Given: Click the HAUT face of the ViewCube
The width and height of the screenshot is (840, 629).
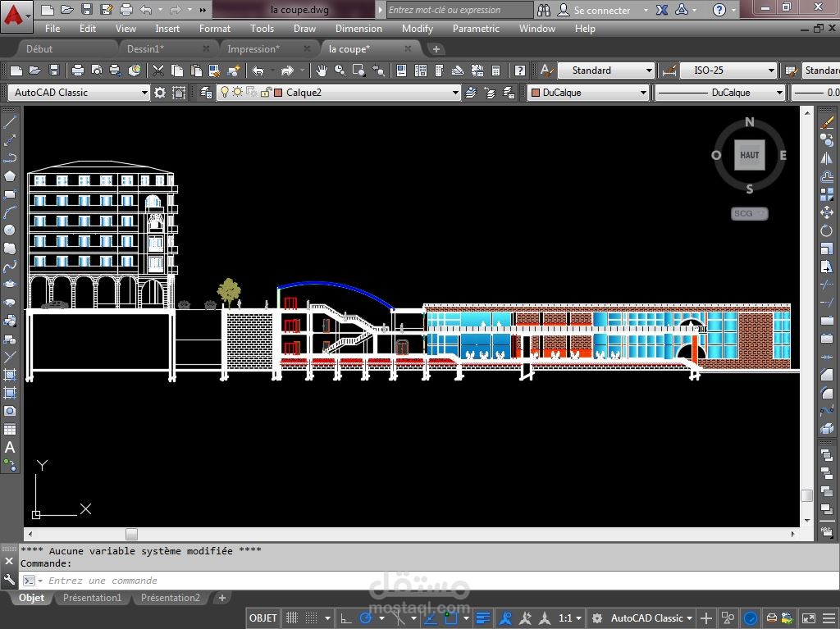Looking at the screenshot, I should [x=749, y=155].
